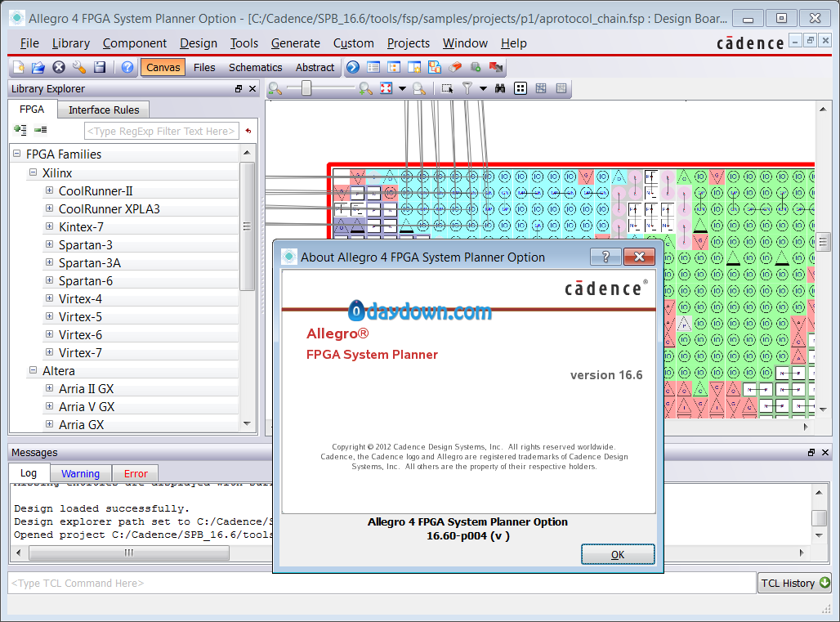Open the Tools menu
Image resolution: width=840 pixels, height=622 pixels.
[244, 43]
